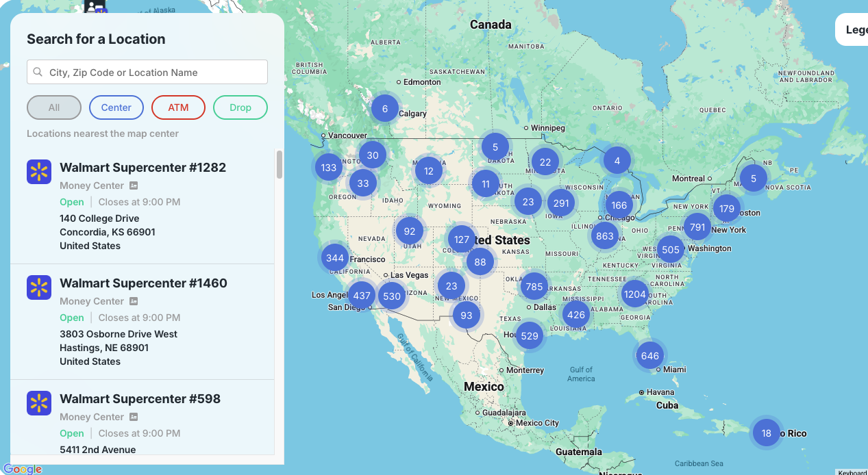Open the map Legend panel
Image resolution: width=868 pixels, height=475 pixels.
coord(852,29)
